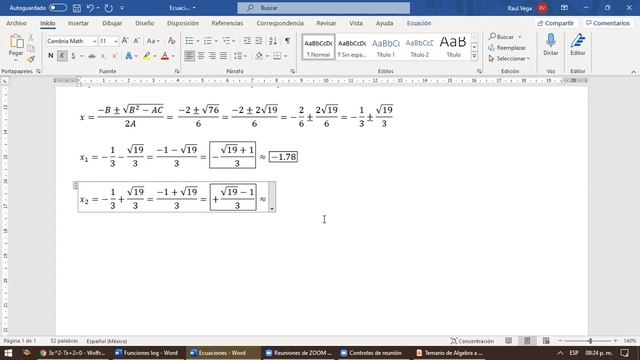The image size is (640, 360).
Task: Switch to Read Mode view icon
Action: point(509,341)
